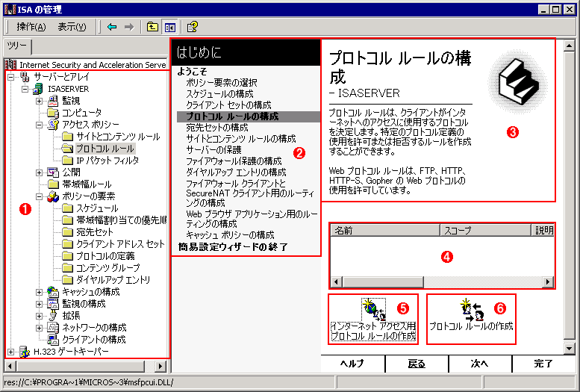Click the 次へ button
580x392 pixels.
[x=480, y=364]
